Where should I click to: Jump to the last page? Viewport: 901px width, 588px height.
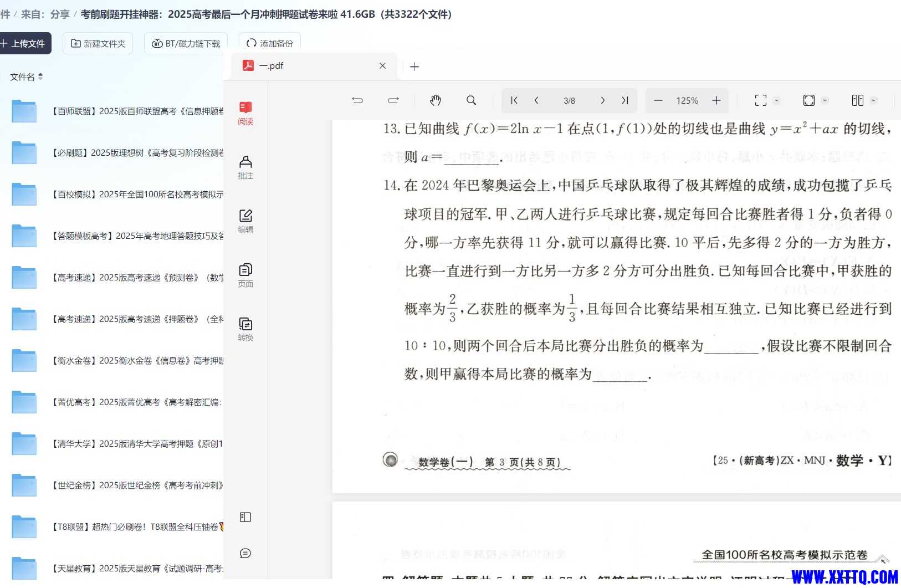click(624, 100)
